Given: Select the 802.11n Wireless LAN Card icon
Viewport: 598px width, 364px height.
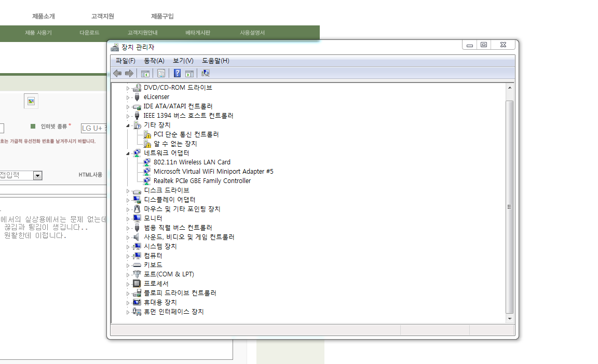Looking at the screenshot, I should pyautogui.click(x=147, y=162).
